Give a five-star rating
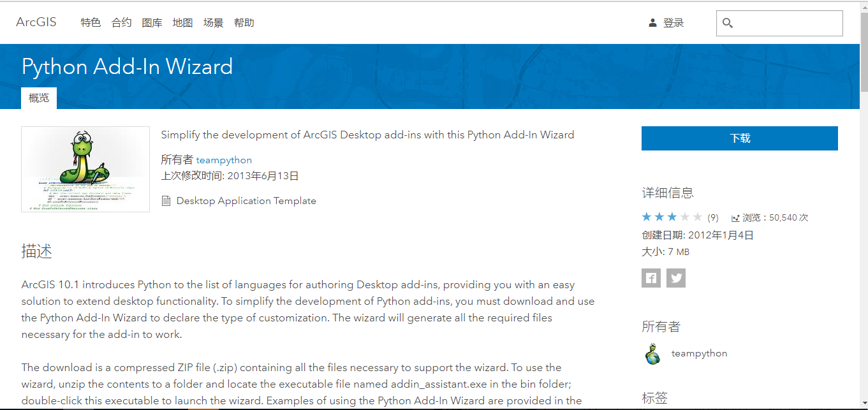This screenshot has width=868, height=410. pyautogui.click(x=698, y=216)
